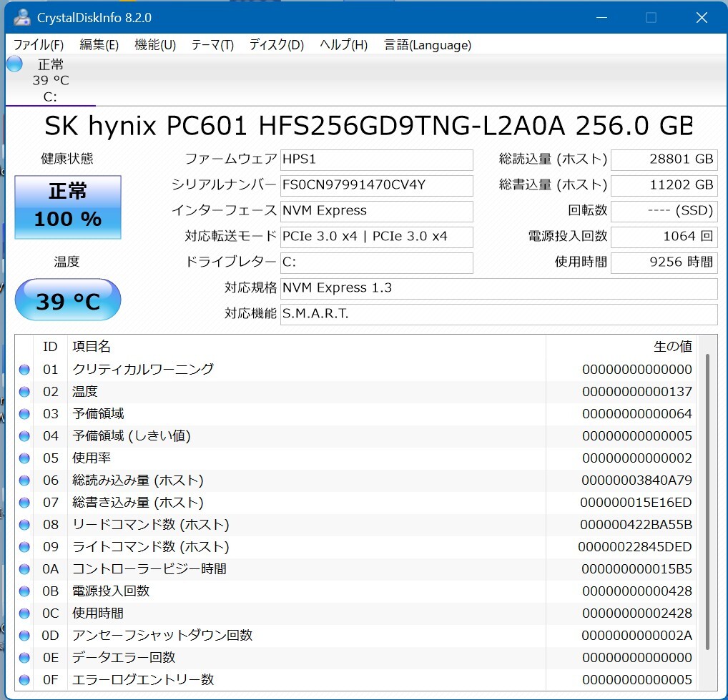Screen dimensions: 728x700
Task: Click the status orb for クリティカルワーニング row
Action: point(24,370)
